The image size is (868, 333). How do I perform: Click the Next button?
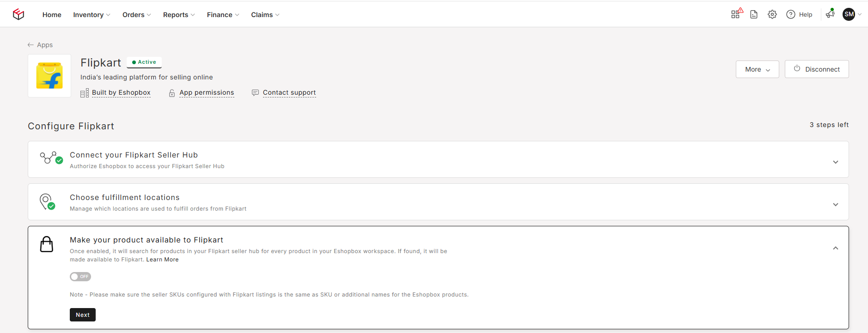[83, 315]
